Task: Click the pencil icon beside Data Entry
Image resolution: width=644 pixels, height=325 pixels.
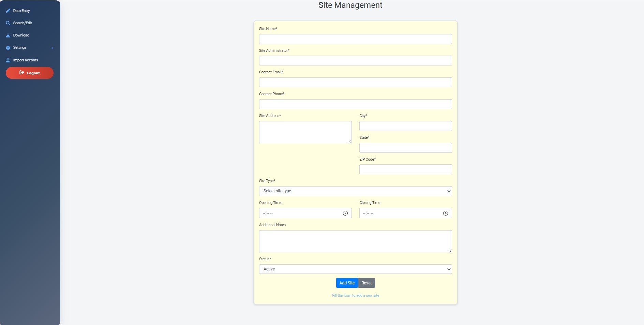Action: tap(8, 11)
